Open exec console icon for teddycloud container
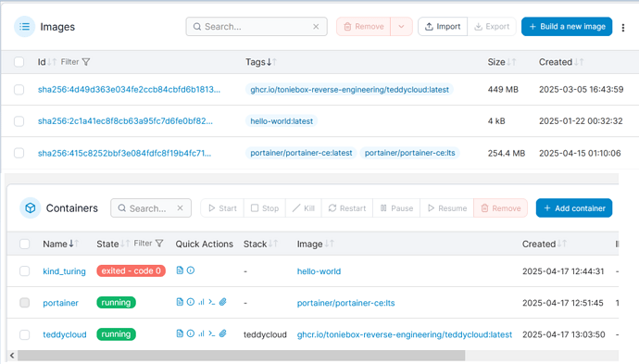 pos(212,333)
